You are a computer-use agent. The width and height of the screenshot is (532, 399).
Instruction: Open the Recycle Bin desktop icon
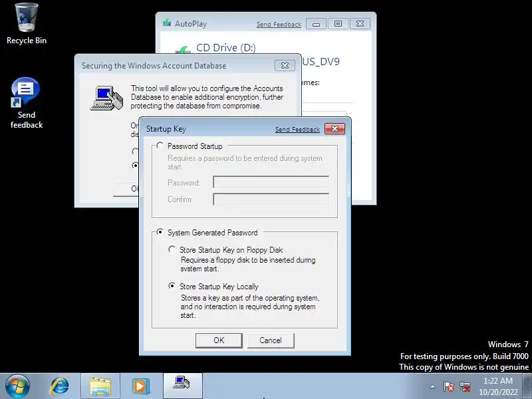click(27, 24)
